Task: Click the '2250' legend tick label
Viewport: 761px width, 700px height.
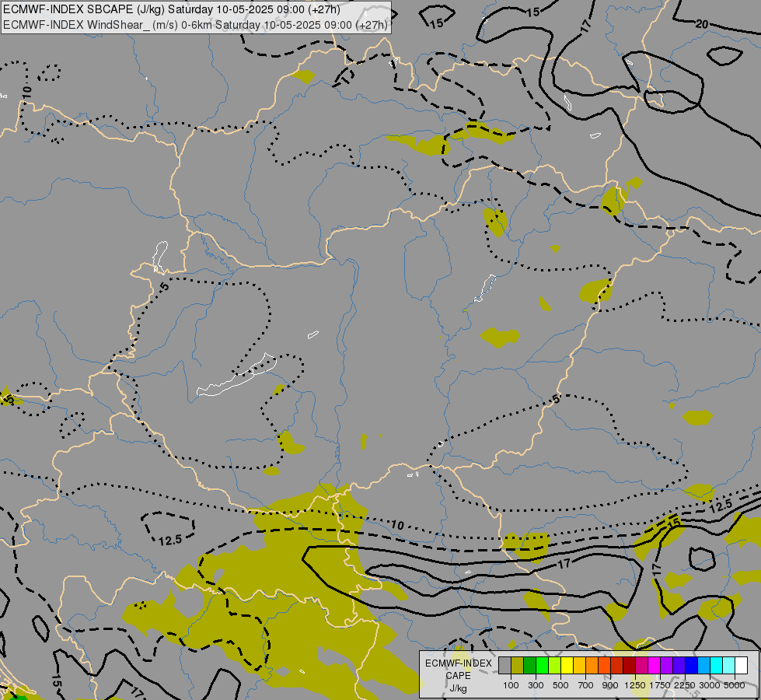Action: [x=685, y=685]
